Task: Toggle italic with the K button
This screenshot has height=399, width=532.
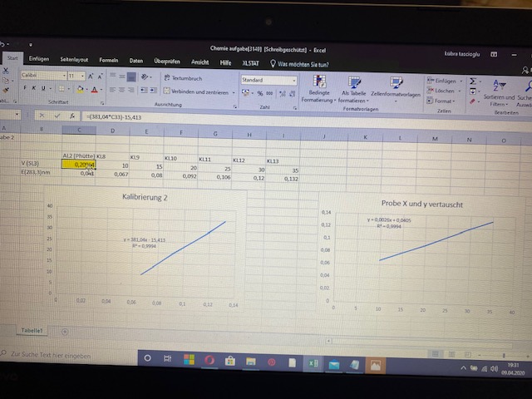Action: click(x=33, y=88)
